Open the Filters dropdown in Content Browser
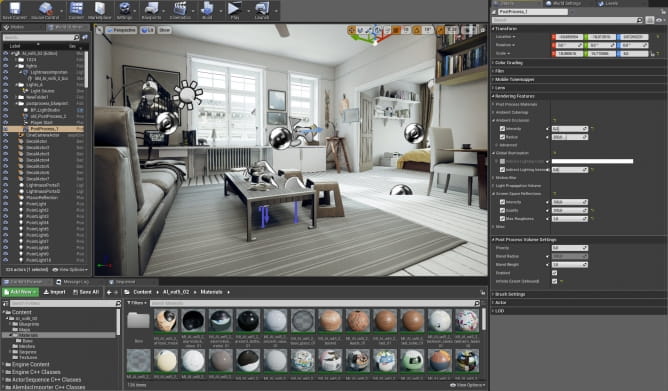The height and width of the screenshot is (391, 668). [136, 303]
